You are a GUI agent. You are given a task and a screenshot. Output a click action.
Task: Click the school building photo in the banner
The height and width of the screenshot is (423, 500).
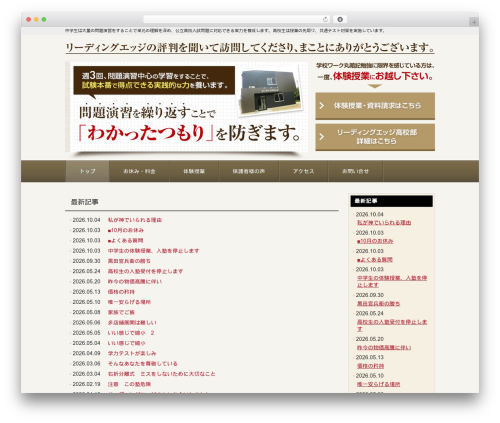pyautogui.click(x=270, y=91)
